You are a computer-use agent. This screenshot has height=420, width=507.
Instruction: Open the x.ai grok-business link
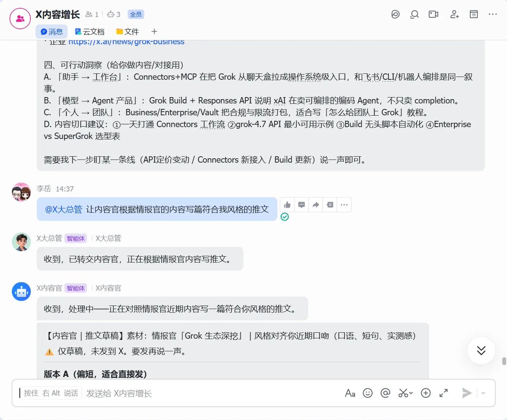point(126,42)
